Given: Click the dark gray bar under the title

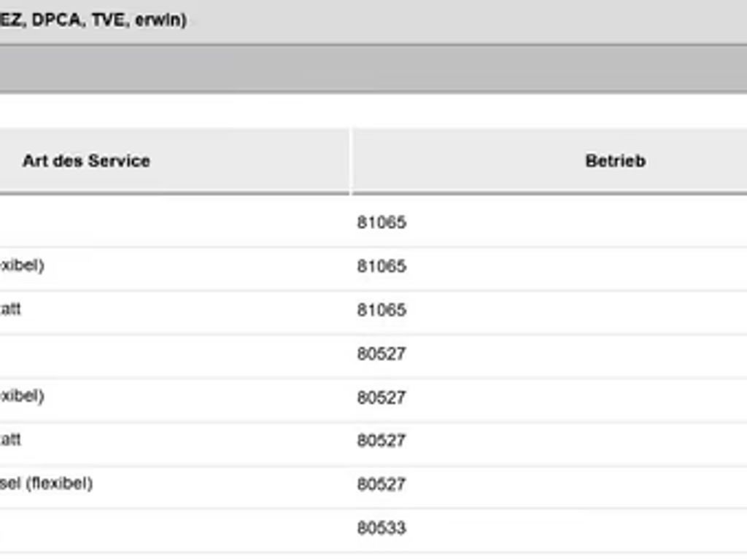Looking at the screenshot, I should coord(373,69).
